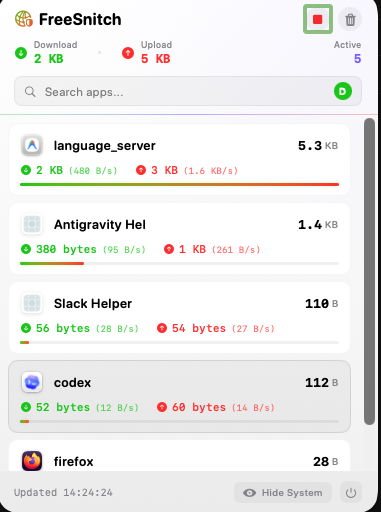Click the 112 B total for codex
The image size is (381, 512).
coord(322,383)
